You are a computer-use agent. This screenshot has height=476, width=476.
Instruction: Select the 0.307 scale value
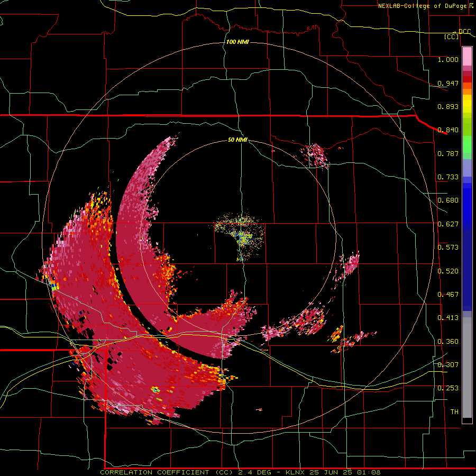coord(448,365)
